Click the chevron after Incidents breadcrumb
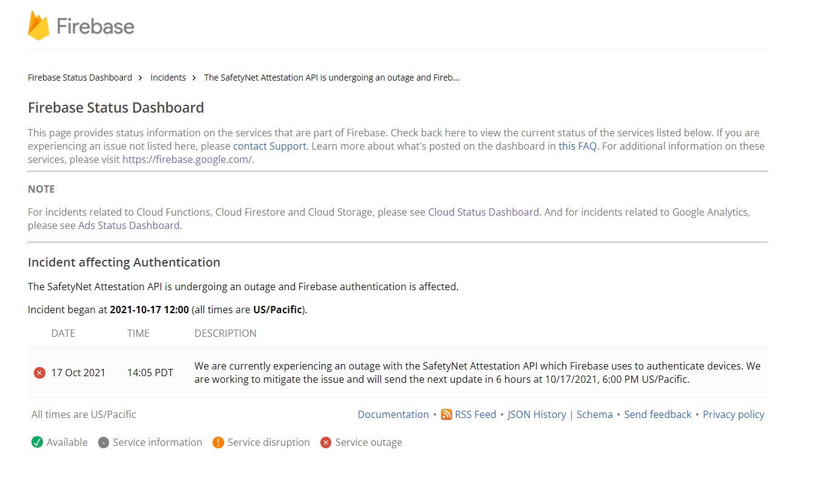The width and height of the screenshot is (828, 504). (194, 78)
